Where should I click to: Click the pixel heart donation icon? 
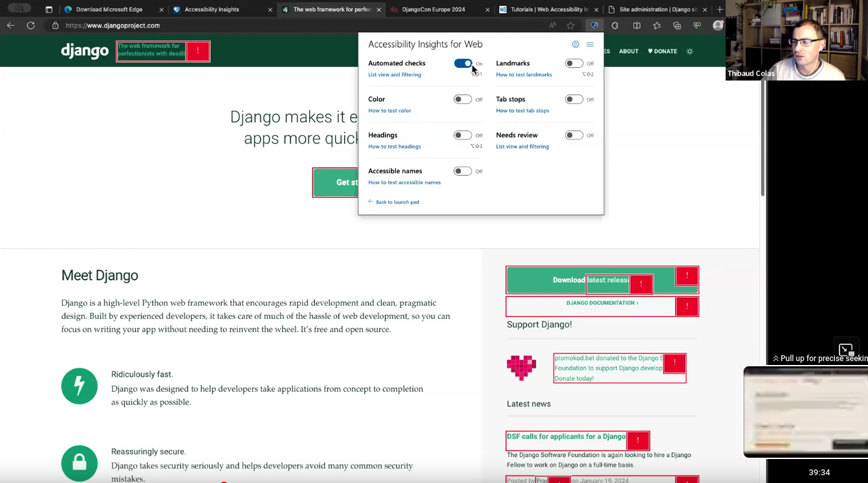coord(521,368)
